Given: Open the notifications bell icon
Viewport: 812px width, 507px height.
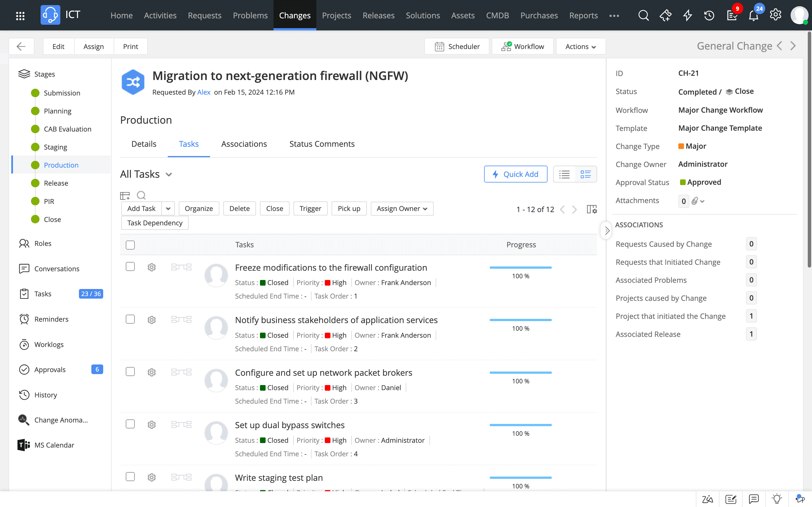Looking at the screenshot, I should [x=753, y=15].
